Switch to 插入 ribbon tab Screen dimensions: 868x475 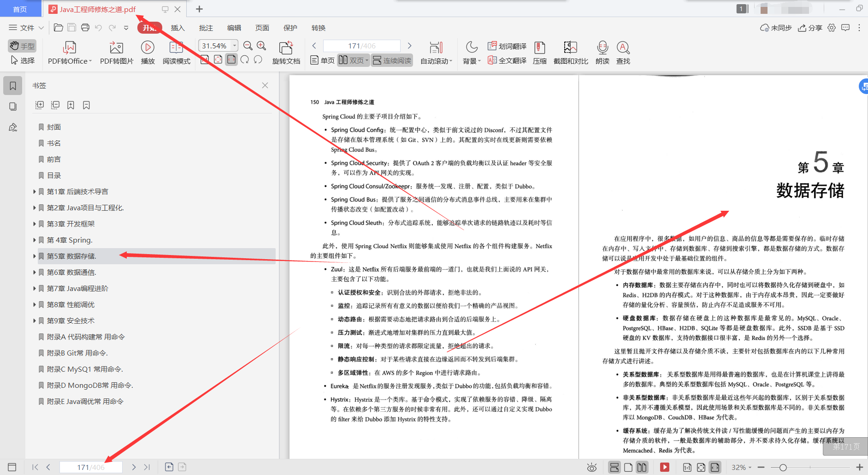pyautogui.click(x=177, y=28)
